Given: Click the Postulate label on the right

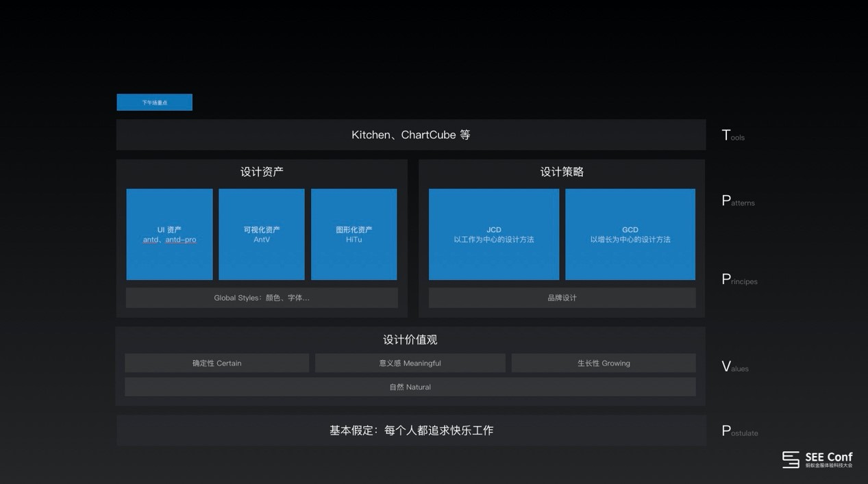Looking at the screenshot, I should click(x=740, y=431).
